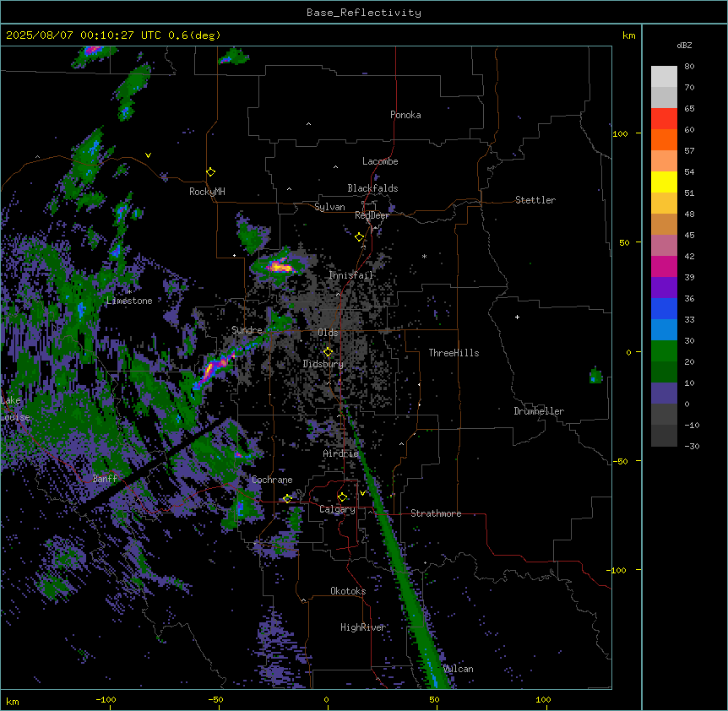The width and height of the screenshot is (728, 711).
Task: Click the HighRiver label
Action: tap(363, 627)
